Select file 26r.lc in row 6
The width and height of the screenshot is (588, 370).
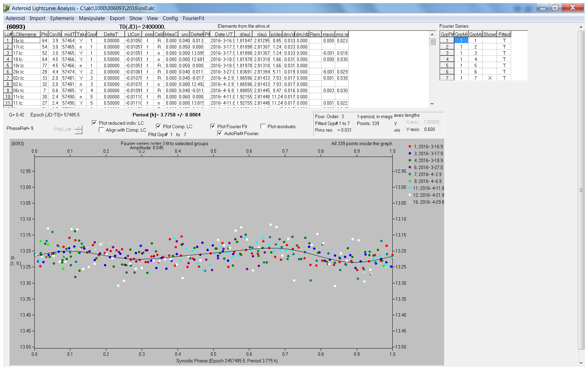(26, 72)
